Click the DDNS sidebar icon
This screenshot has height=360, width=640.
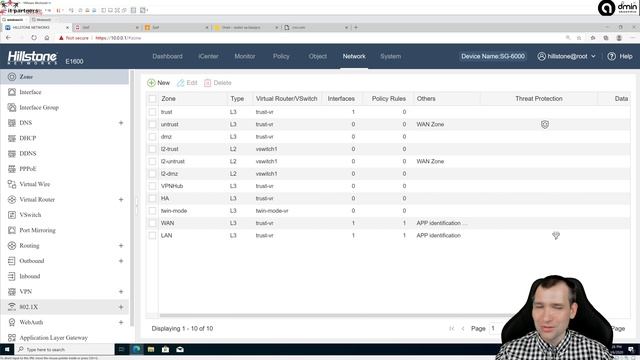[12, 153]
